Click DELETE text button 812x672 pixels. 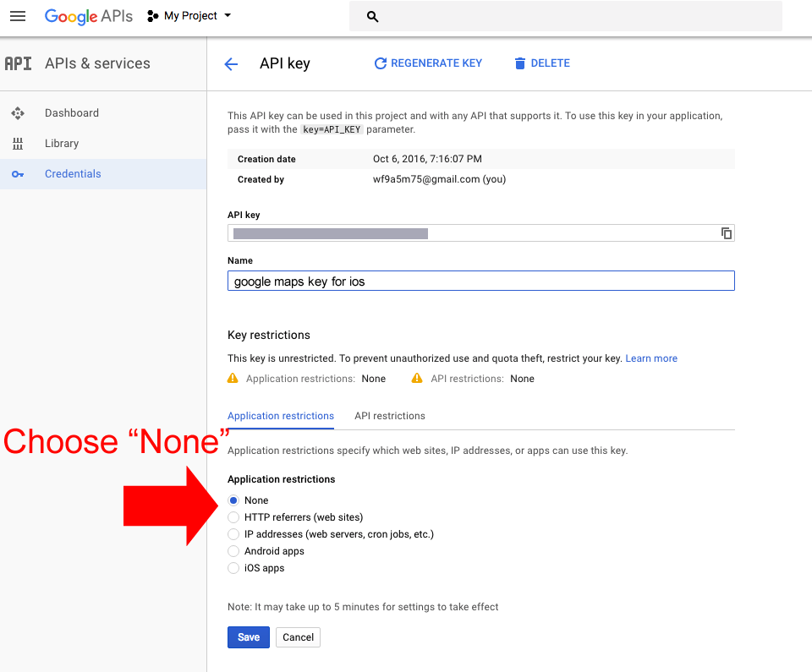pos(550,63)
